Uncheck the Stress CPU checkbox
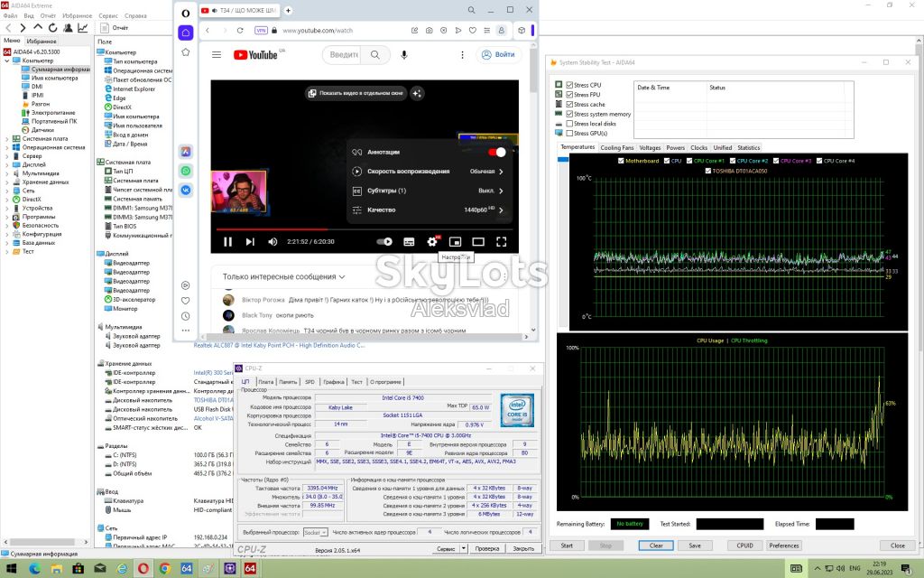The width and height of the screenshot is (924, 578). point(569,85)
